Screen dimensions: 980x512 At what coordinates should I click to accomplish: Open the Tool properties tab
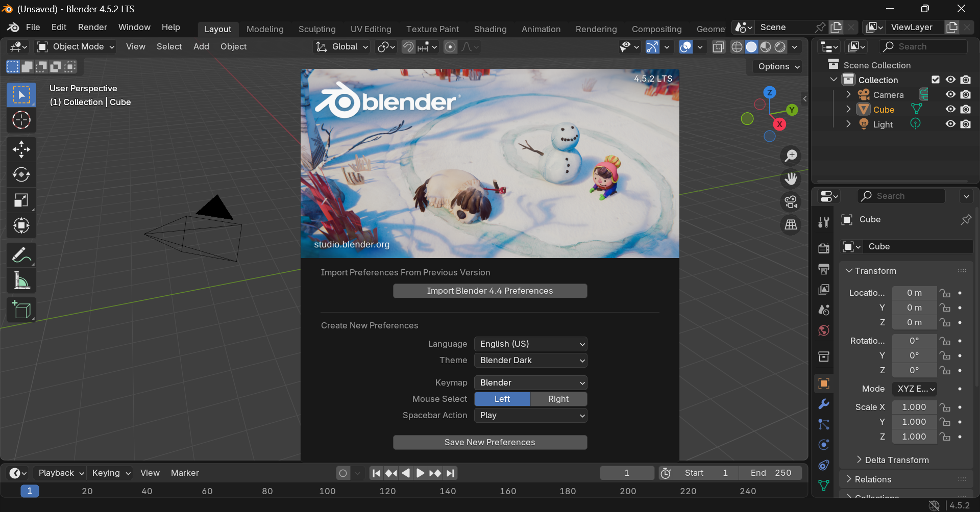(823, 222)
